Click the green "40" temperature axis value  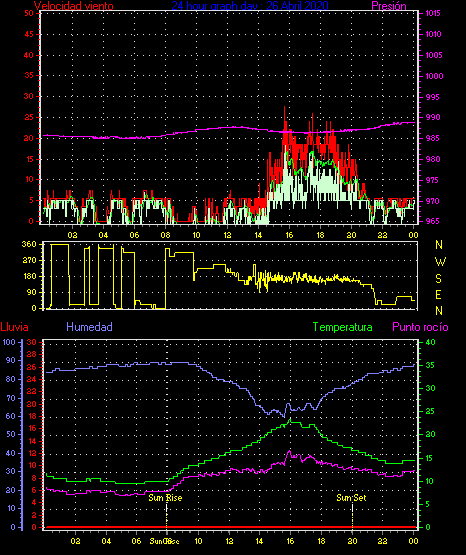430,342
